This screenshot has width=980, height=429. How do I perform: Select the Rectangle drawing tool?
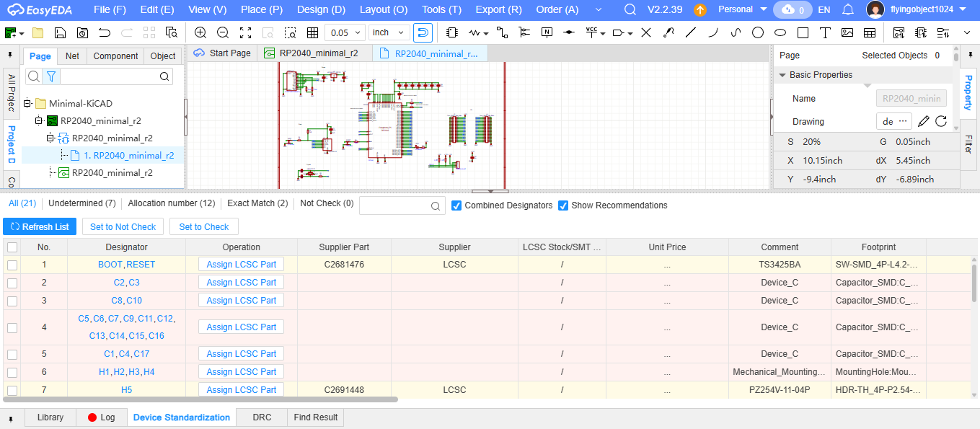pos(803,33)
